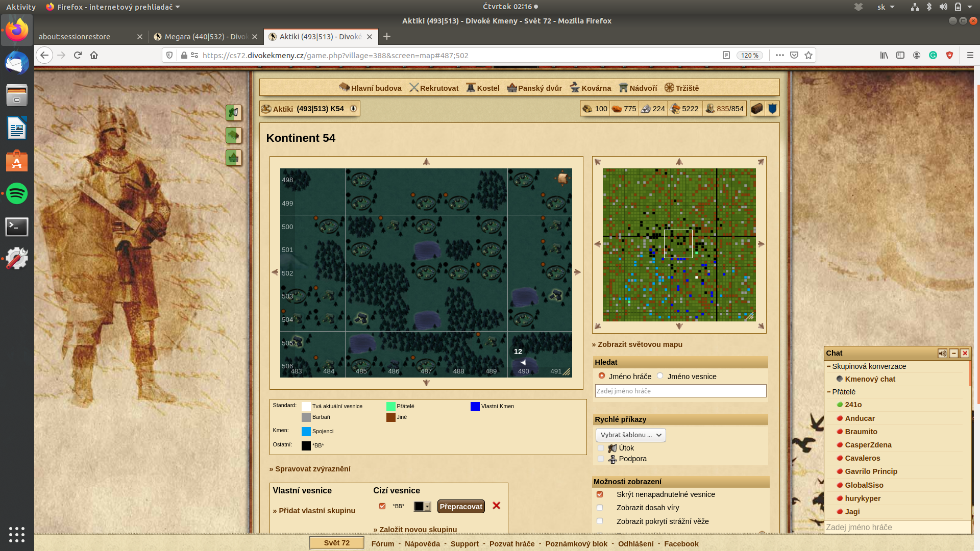Click the wood resource icon

pyautogui.click(x=587, y=109)
